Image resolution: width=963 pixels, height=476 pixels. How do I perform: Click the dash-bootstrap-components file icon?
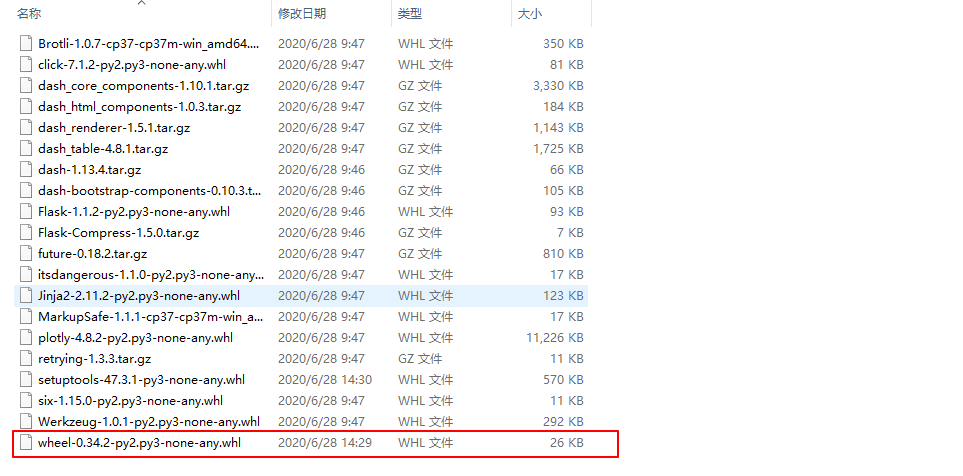(25, 190)
